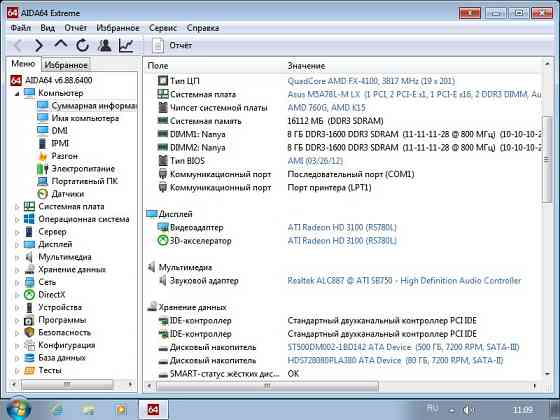Open the user icon in the toolbar
Viewport: 560px width, 420px height.
tap(105, 45)
